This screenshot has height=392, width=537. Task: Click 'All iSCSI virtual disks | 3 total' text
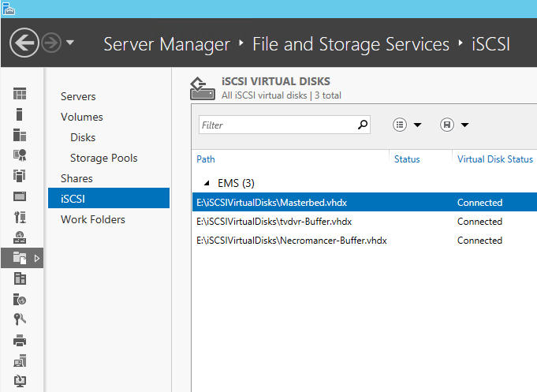[282, 95]
